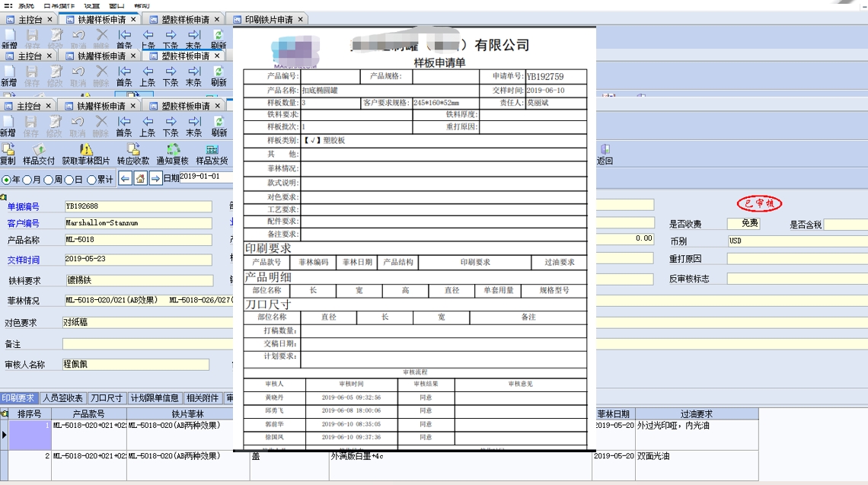868x485 pixels.
Task: Click the empty 重打原因 field on the right
Action: click(798, 259)
